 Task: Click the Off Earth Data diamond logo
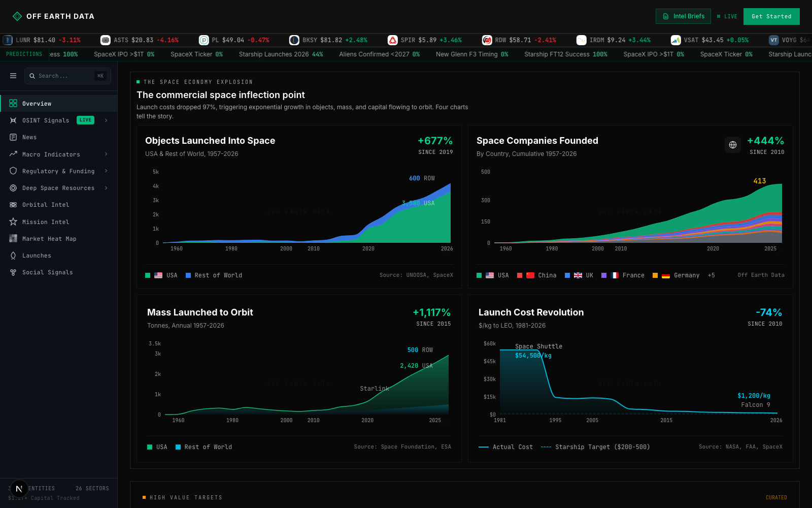coord(17,16)
